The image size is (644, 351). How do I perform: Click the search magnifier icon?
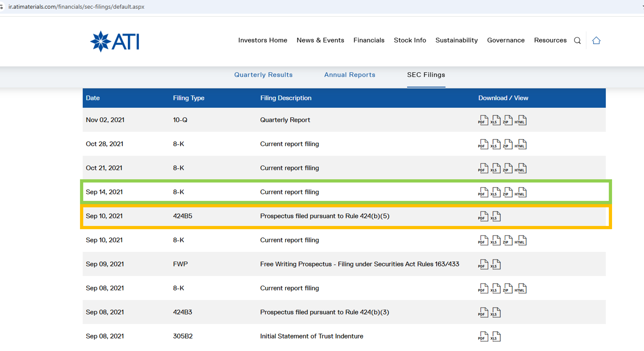coord(577,40)
